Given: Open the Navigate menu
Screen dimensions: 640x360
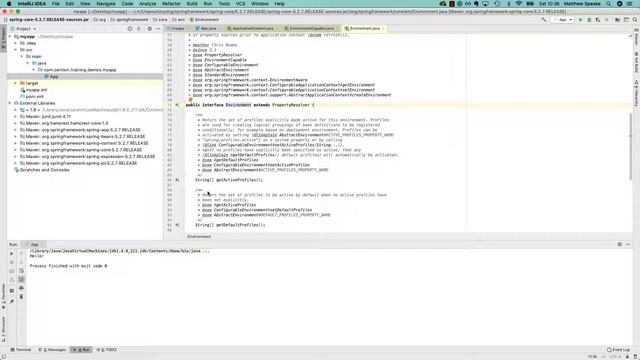Looking at the screenshot, I should [x=106, y=4].
